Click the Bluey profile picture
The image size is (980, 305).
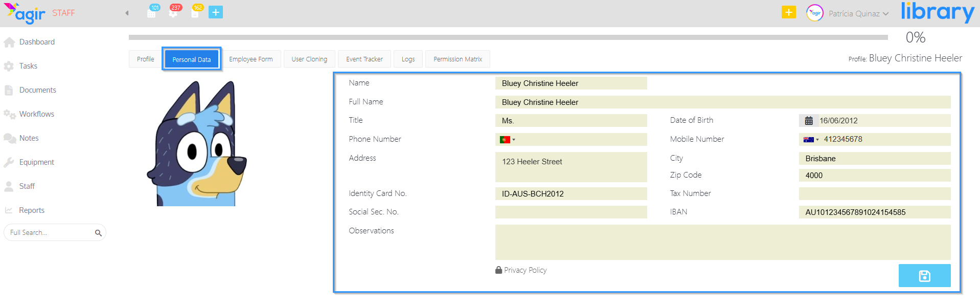pyautogui.click(x=197, y=144)
